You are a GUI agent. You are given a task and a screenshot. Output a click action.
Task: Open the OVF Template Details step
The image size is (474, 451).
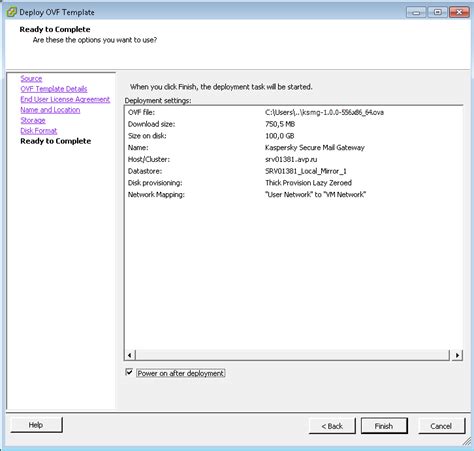tap(54, 89)
